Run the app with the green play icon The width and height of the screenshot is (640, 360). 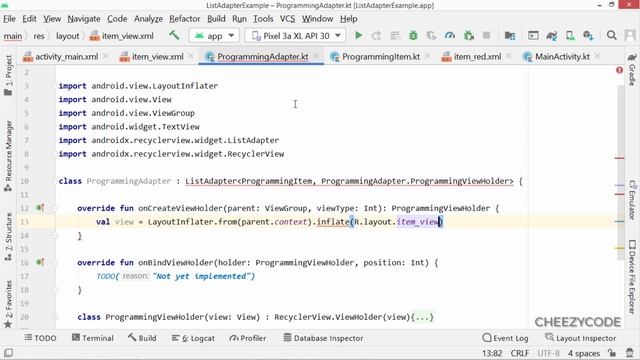pyautogui.click(x=358, y=36)
